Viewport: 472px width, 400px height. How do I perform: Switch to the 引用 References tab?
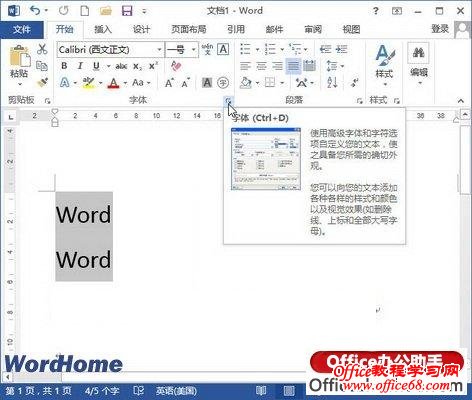[x=236, y=30]
